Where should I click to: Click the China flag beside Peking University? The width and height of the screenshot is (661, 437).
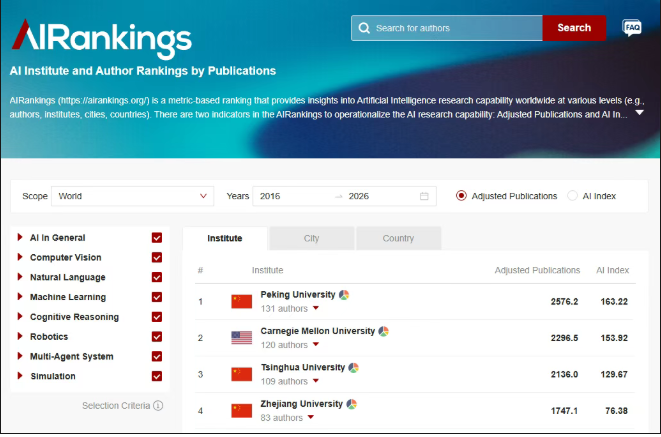click(x=241, y=301)
